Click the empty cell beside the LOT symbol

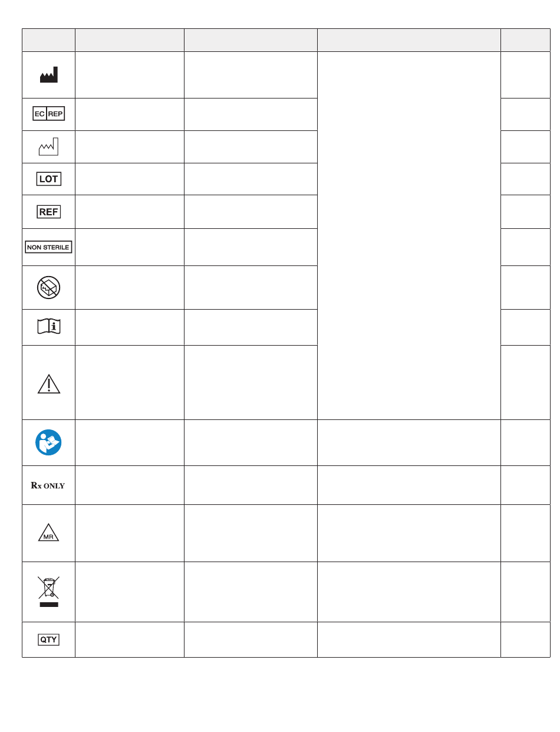(x=130, y=179)
